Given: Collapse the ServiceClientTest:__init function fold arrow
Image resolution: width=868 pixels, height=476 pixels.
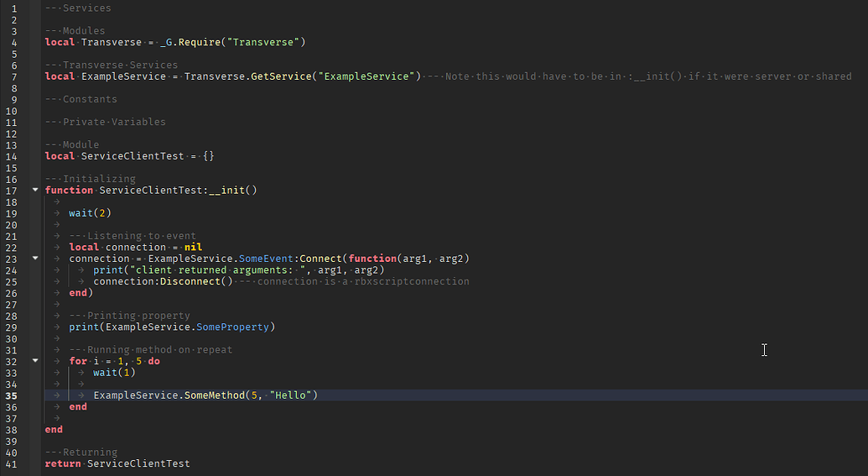Looking at the screenshot, I should click(35, 190).
